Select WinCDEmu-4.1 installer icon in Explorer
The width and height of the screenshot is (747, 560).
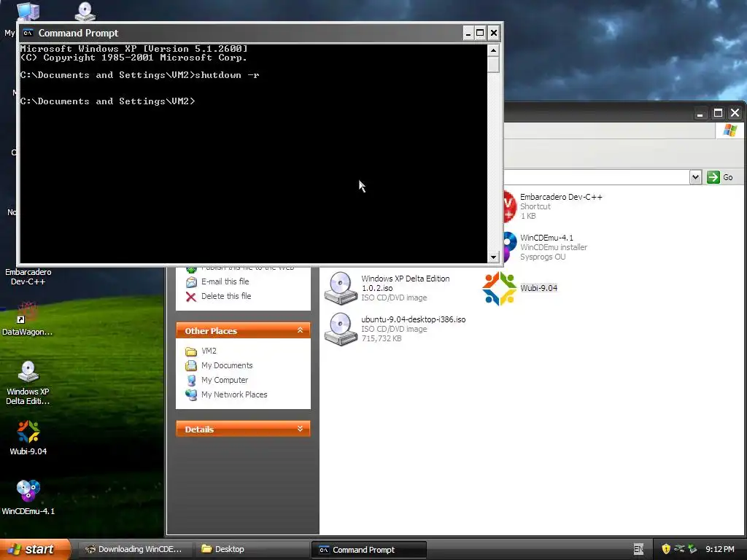pos(509,247)
